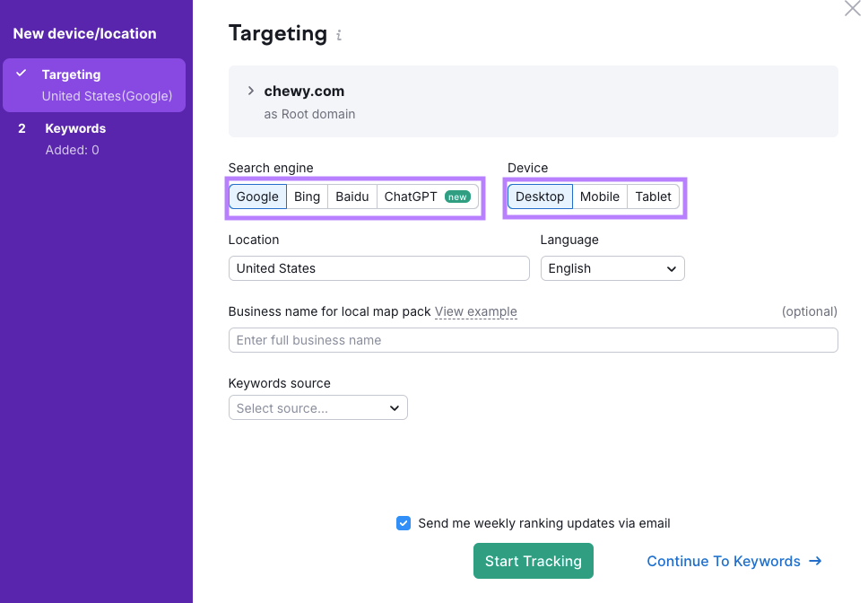The image size is (868, 603).
Task: Click the Start Tracking button
Action: 533,561
